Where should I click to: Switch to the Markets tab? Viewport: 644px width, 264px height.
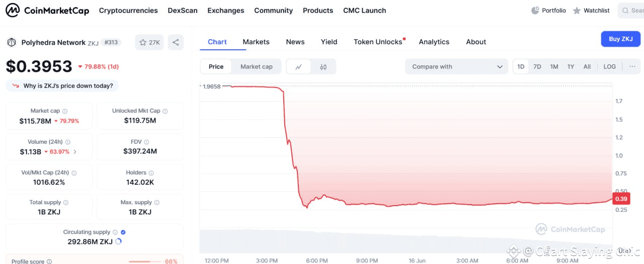tap(256, 42)
